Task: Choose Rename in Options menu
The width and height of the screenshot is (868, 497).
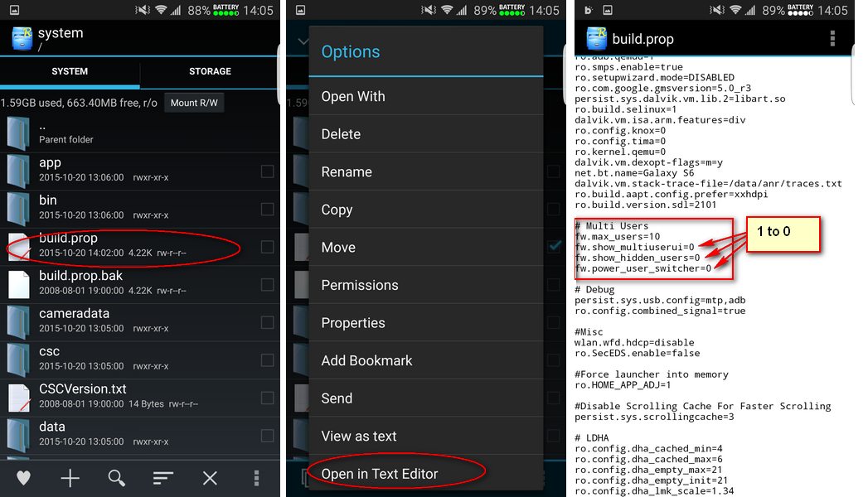Action: point(425,172)
